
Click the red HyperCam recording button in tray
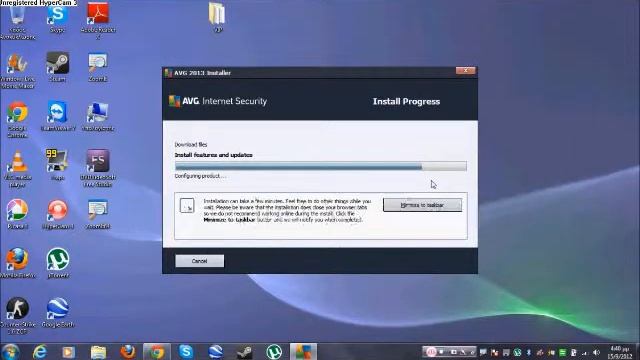tap(431, 352)
